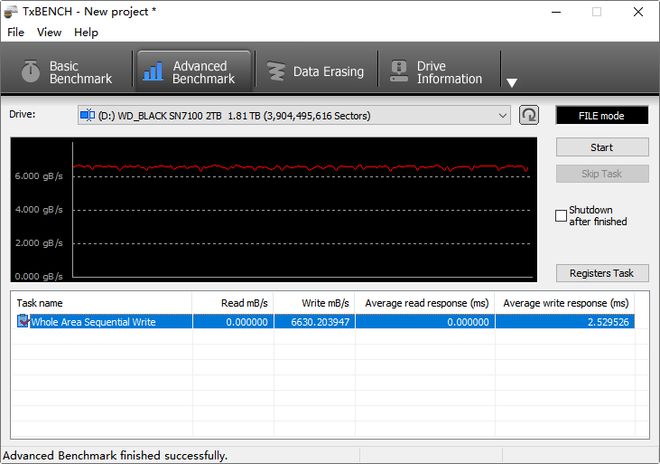Switch to the Basic Benchmark tab

coord(69,72)
